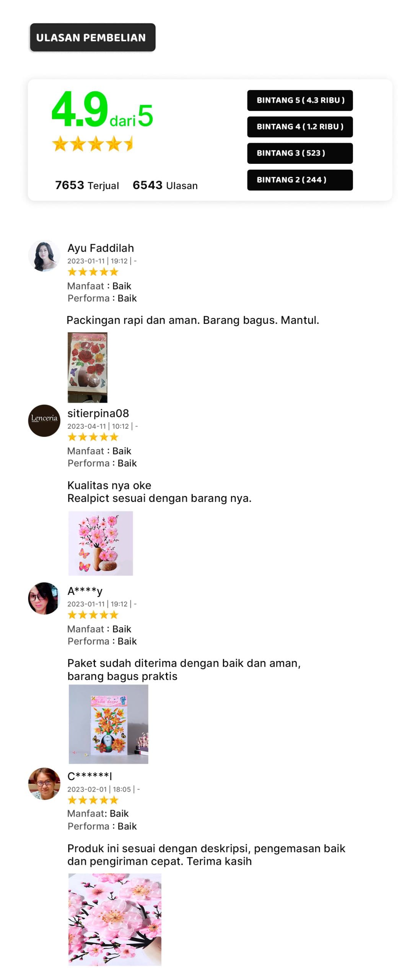This screenshot has height=980, width=420.
Task: Click the ULASAN PEMBELIAN header tab
Action: (93, 38)
